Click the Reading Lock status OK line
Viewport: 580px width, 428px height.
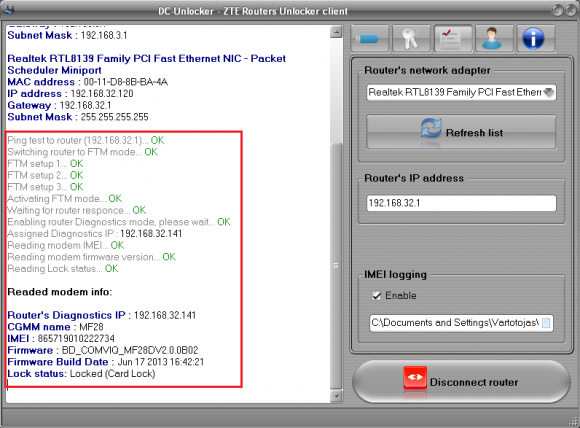[63, 269]
